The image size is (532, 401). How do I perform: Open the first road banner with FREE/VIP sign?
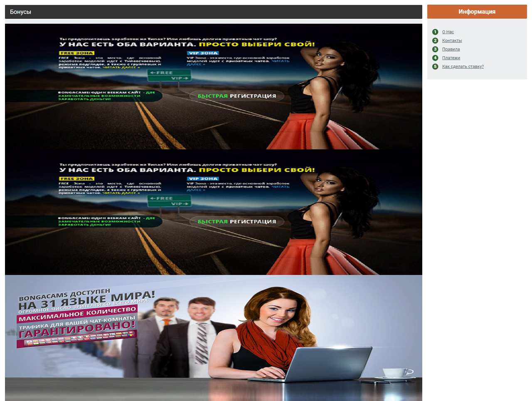click(x=214, y=87)
